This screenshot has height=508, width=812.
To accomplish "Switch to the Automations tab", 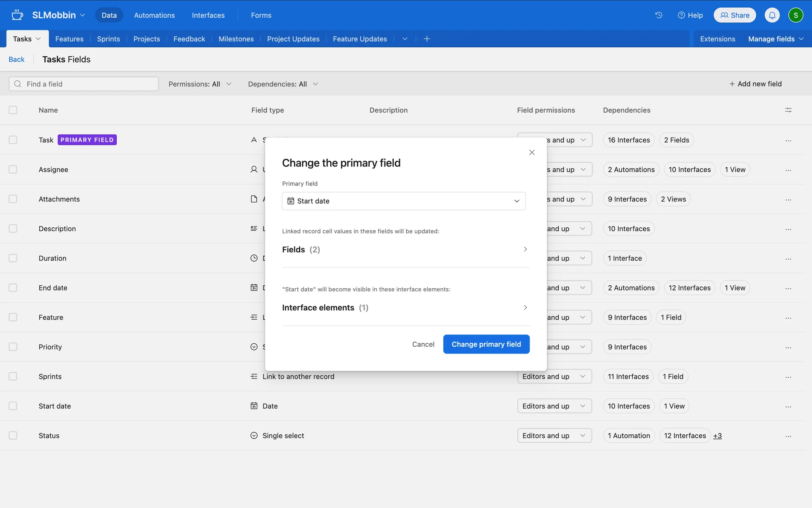I will point(154,15).
